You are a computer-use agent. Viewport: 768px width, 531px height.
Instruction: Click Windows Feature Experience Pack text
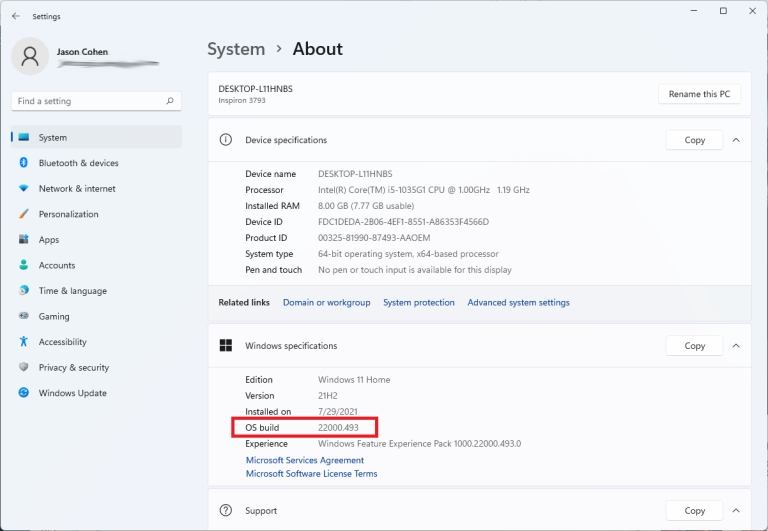[x=419, y=443]
